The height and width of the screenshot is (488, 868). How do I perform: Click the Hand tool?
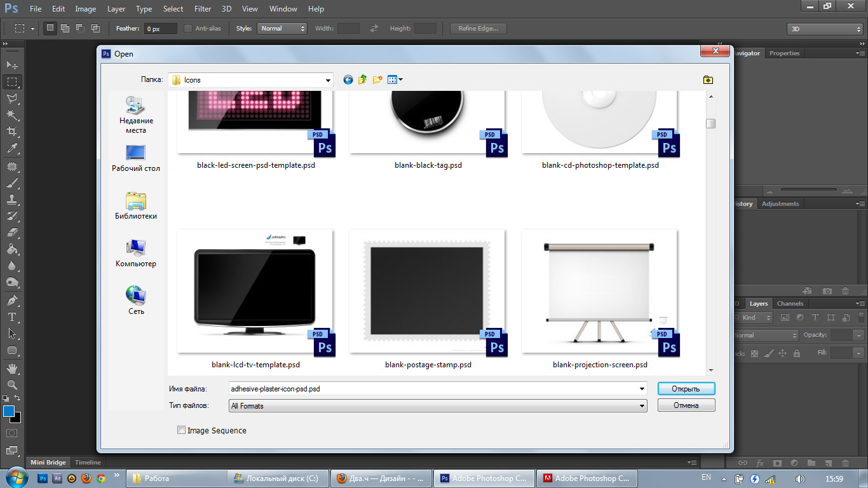pyautogui.click(x=12, y=369)
